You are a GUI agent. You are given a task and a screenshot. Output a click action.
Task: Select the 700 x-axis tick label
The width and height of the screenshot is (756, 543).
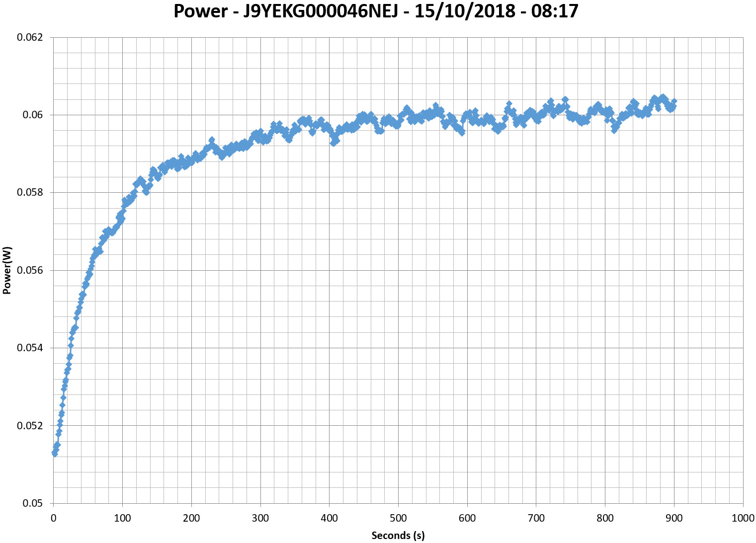pyautogui.click(x=536, y=518)
